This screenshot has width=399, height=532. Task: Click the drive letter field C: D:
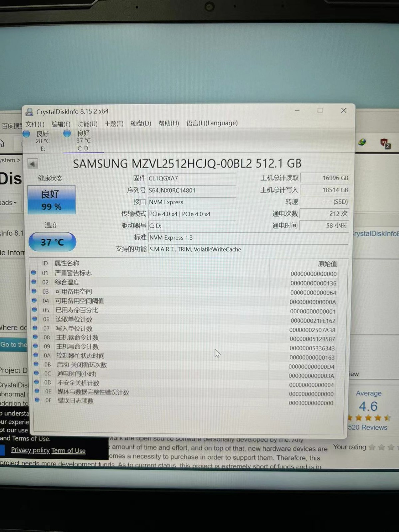[x=192, y=226]
